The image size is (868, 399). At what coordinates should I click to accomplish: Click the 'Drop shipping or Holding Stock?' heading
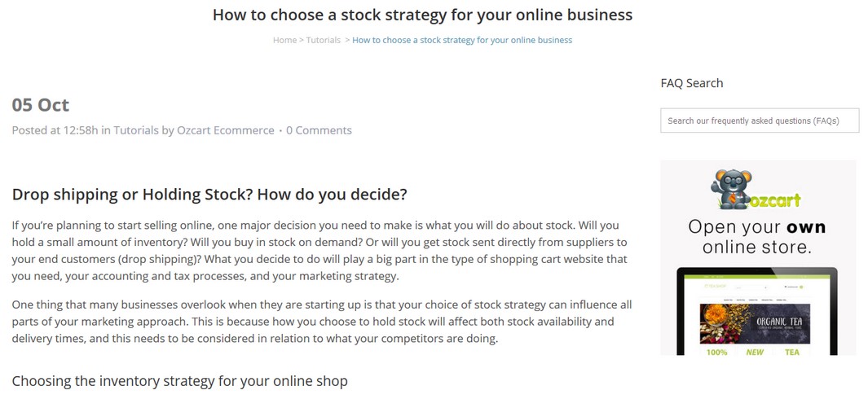point(209,195)
